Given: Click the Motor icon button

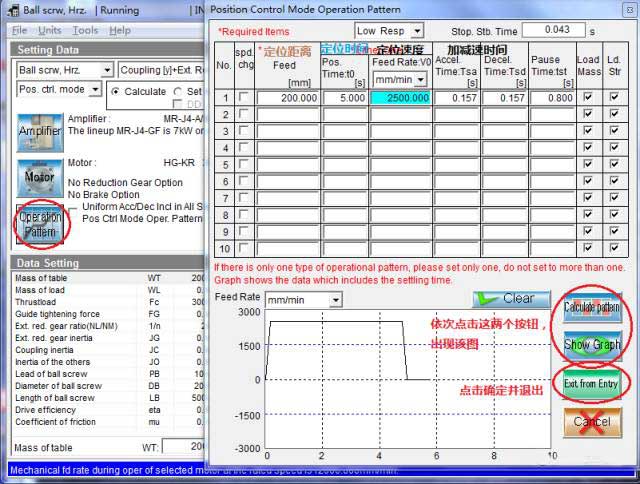Looking at the screenshot, I should (40, 177).
